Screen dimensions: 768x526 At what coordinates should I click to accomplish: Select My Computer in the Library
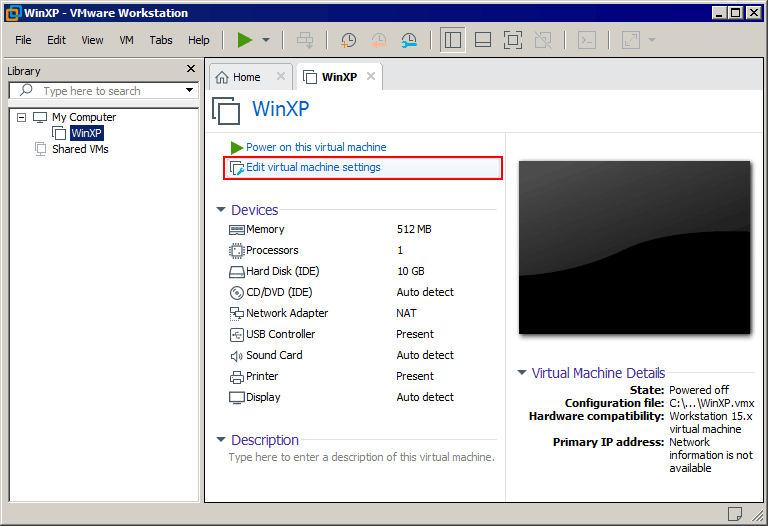[84, 117]
